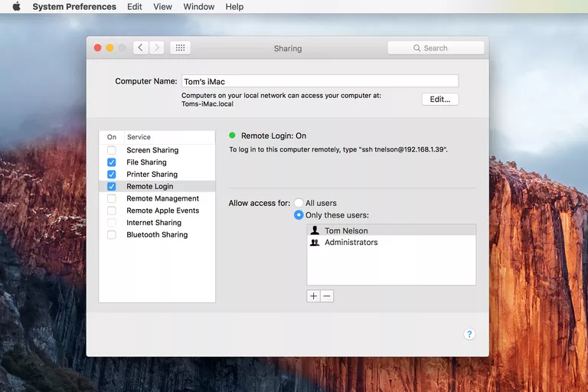Screen dimensions: 588x392
Task: Minimize the Sharing window
Action: [109, 47]
